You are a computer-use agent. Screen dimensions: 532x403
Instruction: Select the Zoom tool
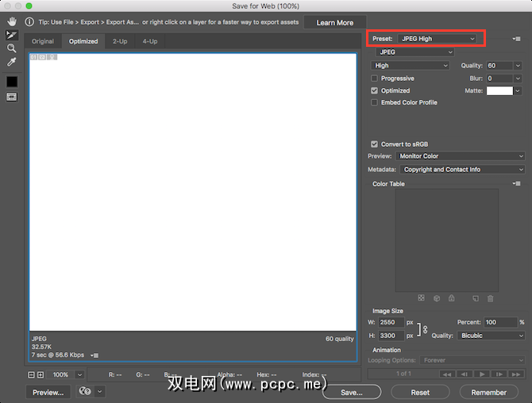pyautogui.click(x=12, y=48)
